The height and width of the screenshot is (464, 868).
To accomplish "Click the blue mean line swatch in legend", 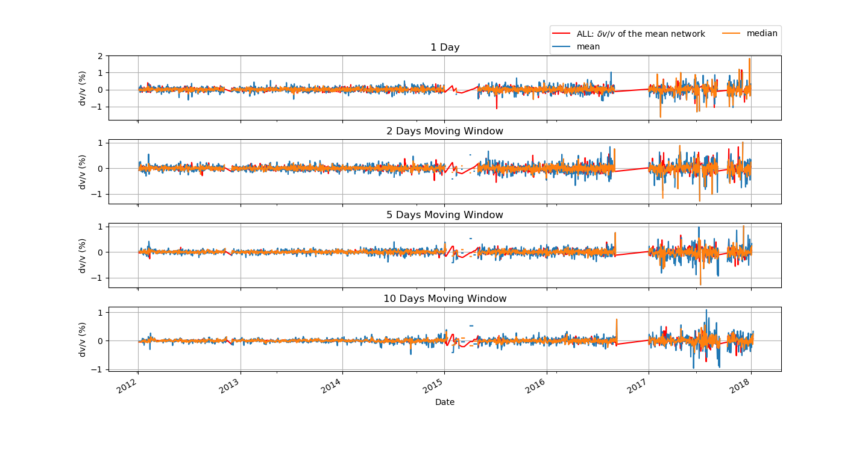I will [562, 46].
